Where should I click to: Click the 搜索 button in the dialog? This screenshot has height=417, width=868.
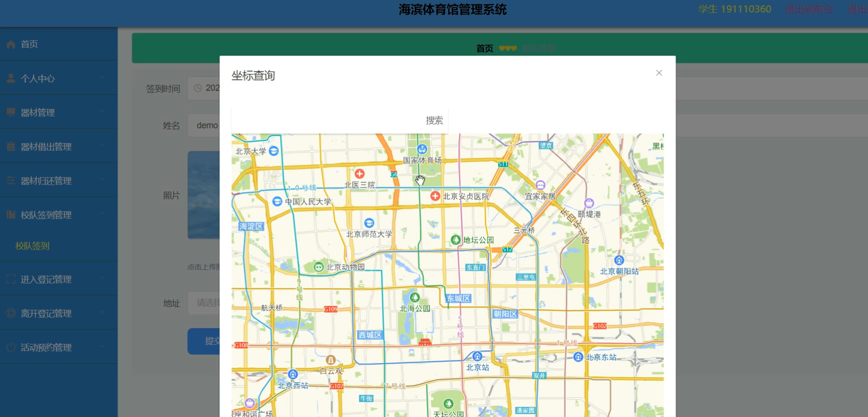[434, 120]
